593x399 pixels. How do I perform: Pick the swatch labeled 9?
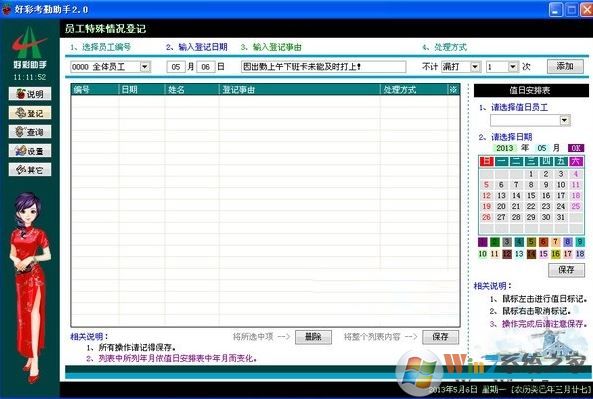click(580, 242)
